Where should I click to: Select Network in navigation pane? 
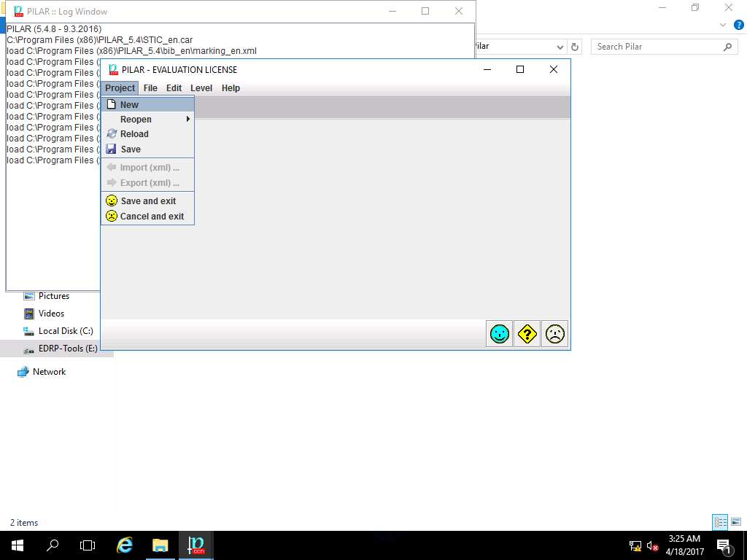[x=49, y=372]
